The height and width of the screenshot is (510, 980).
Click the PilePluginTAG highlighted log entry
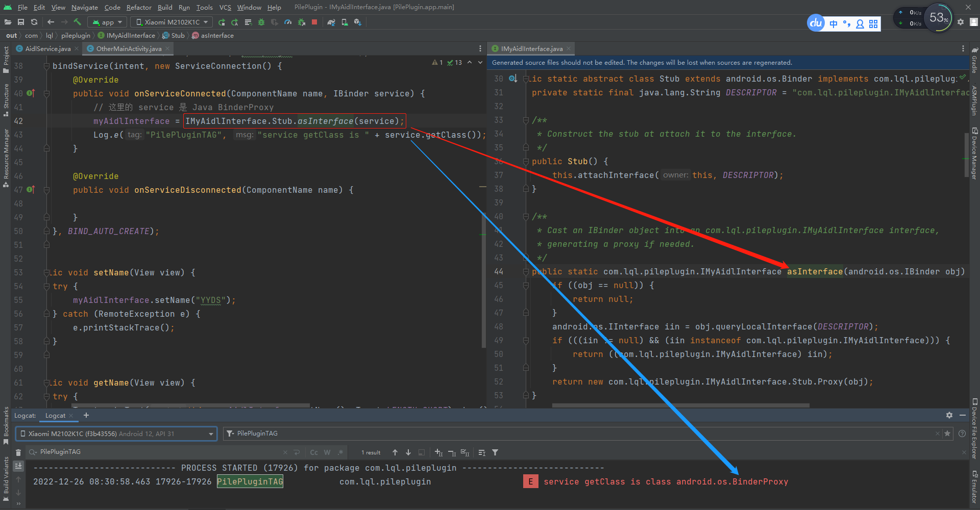[250, 481]
